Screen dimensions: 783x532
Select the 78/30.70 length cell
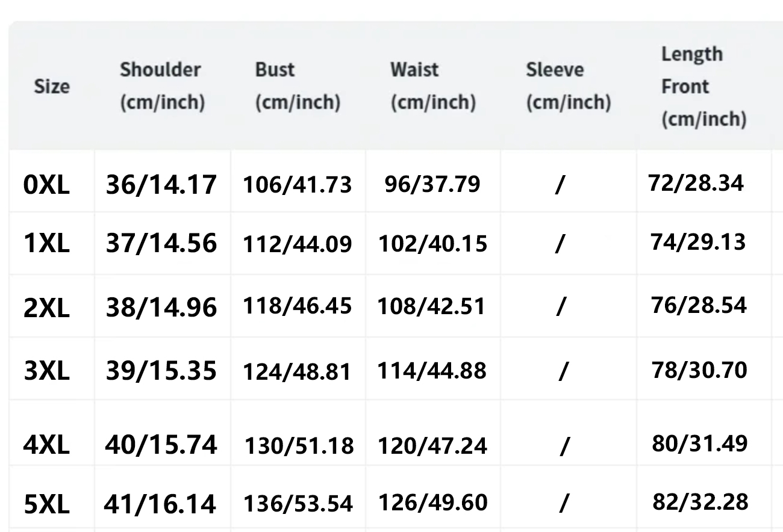699,370
